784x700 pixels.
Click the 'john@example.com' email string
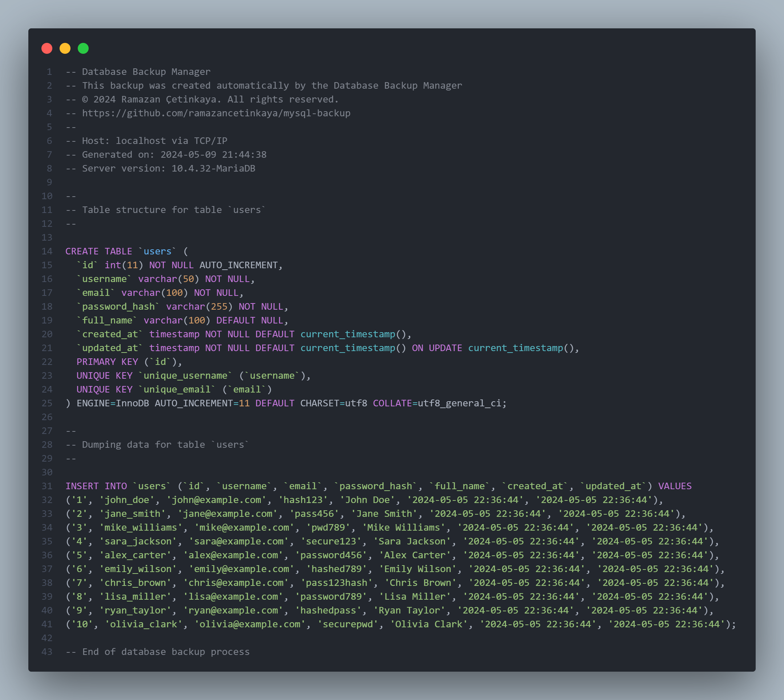[x=216, y=500]
